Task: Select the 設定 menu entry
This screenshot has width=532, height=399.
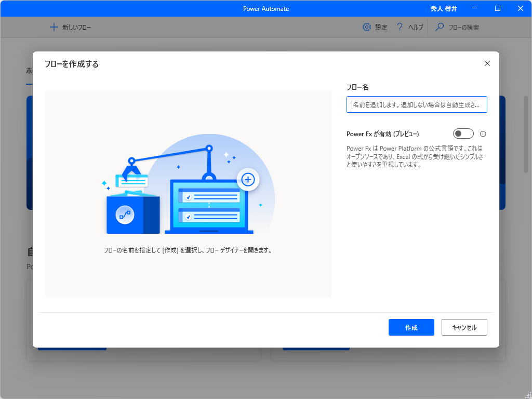Action: click(x=381, y=27)
